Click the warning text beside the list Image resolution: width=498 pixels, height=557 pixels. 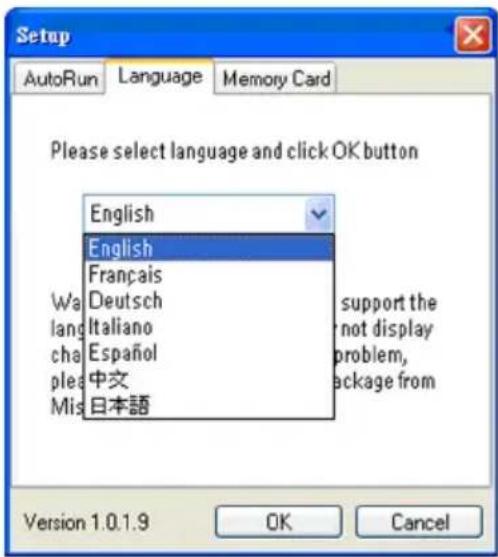point(387,342)
